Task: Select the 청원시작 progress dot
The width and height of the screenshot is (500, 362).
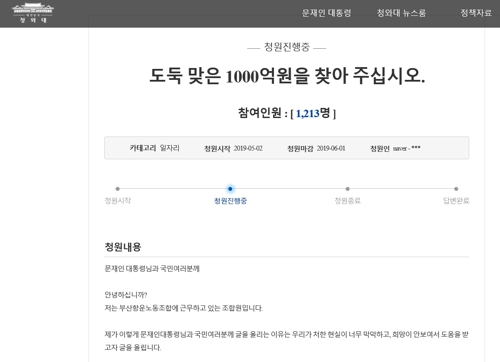Action: [x=117, y=189]
